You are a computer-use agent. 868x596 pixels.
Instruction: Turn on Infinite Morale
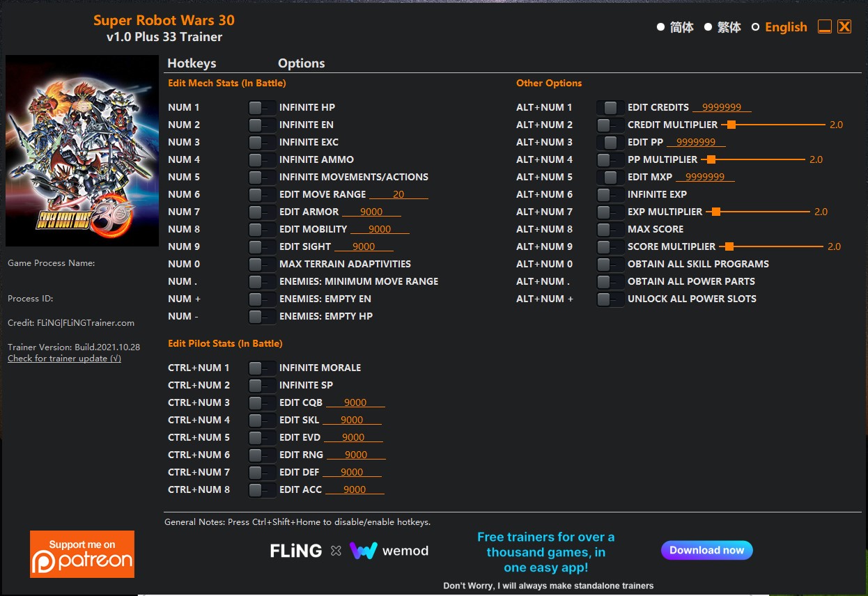pos(261,368)
